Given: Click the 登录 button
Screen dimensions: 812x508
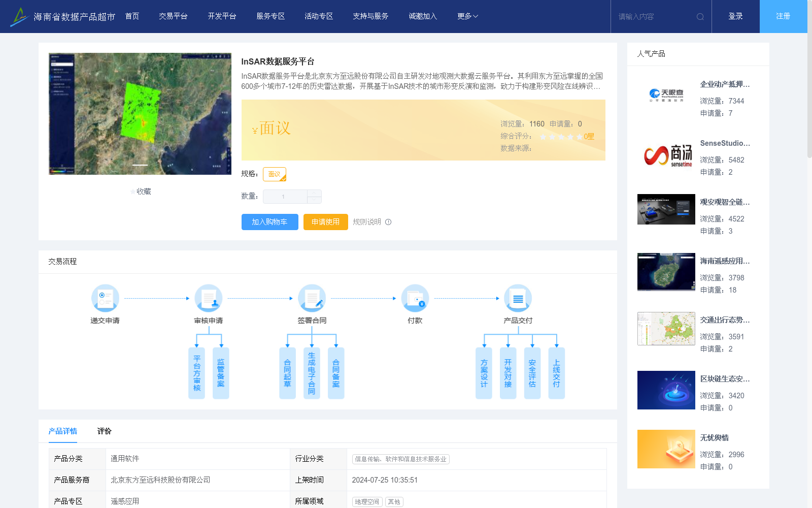Looking at the screenshot, I should (x=736, y=16).
